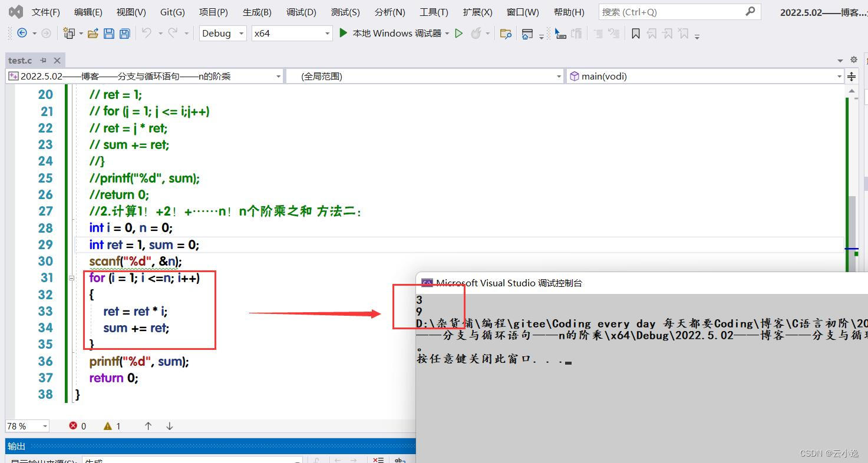The width and height of the screenshot is (868, 463).
Task: Open the project scope dropdown in navigation bar
Action: [144, 76]
